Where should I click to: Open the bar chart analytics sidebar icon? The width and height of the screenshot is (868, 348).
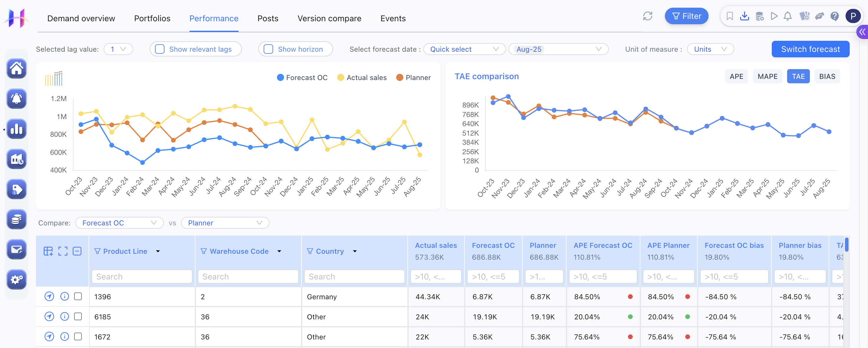17,129
